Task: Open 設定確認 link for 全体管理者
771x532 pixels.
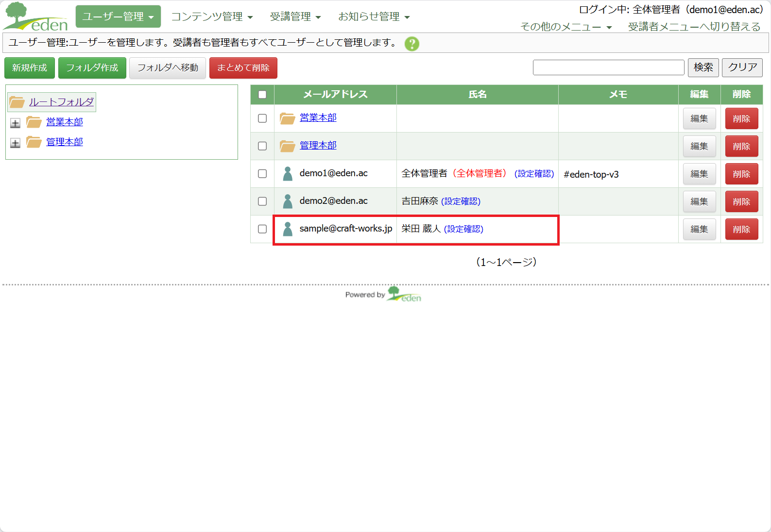Action: pyautogui.click(x=534, y=173)
